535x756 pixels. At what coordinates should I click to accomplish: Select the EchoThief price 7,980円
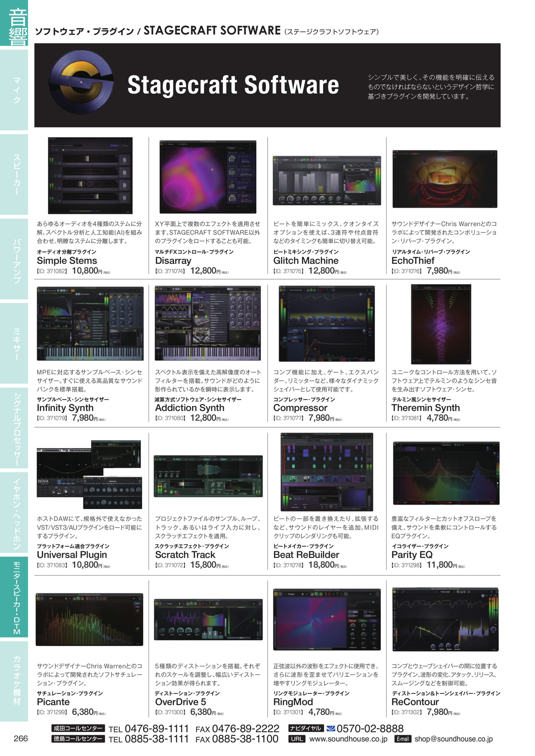click(440, 271)
